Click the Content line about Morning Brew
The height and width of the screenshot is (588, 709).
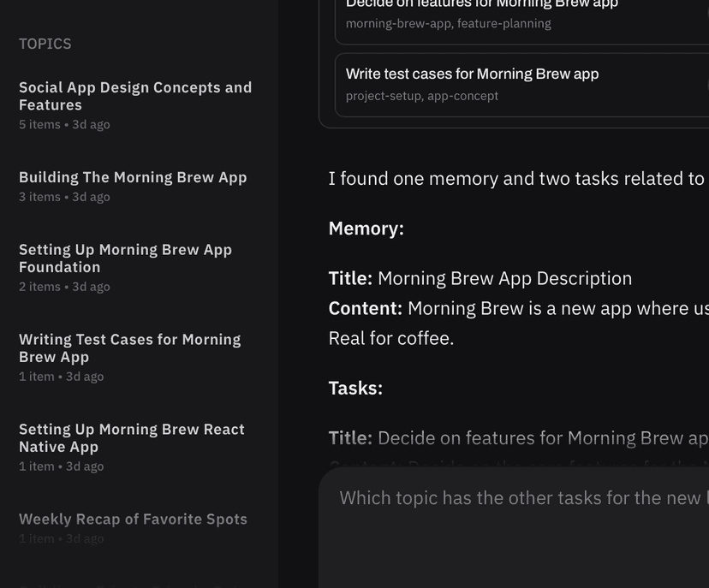click(518, 308)
